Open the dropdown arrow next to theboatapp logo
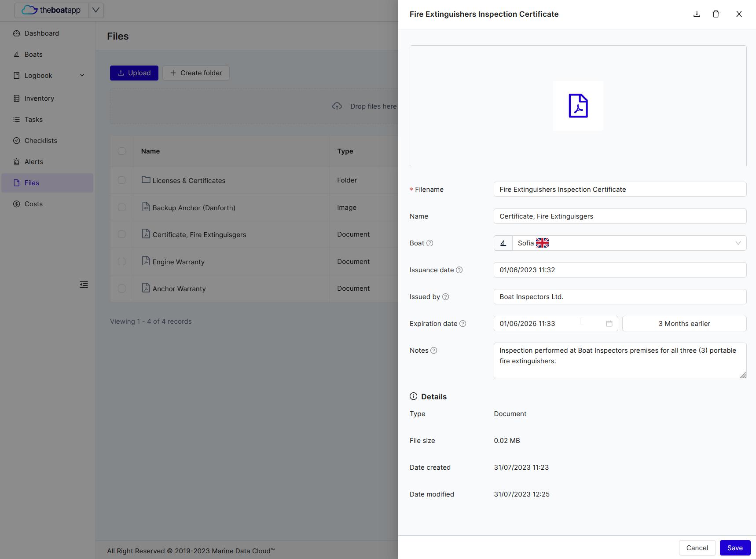Screen dimensions: 756x559 coord(95,10)
